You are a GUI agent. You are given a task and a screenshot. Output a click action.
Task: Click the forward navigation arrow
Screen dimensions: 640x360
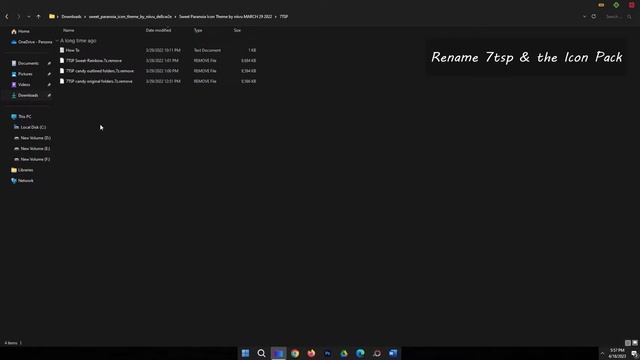pyautogui.click(x=18, y=17)
